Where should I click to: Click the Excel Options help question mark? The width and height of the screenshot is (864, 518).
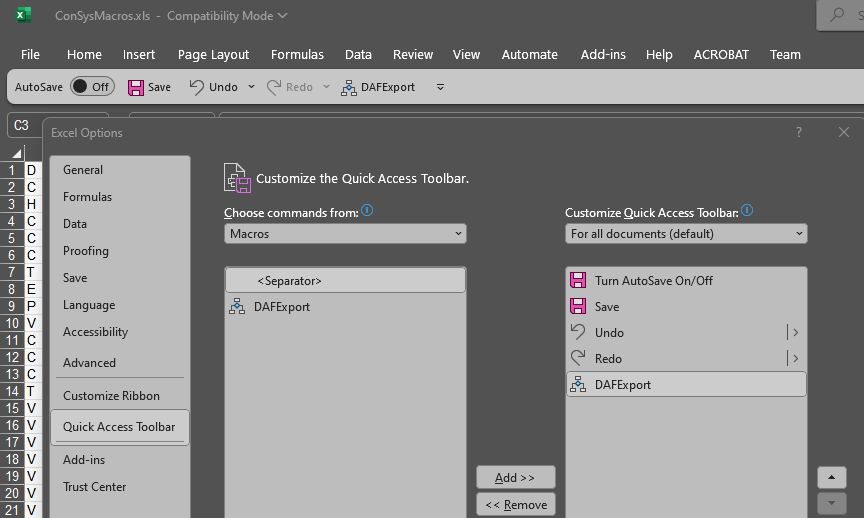click(x=799, y=132)
